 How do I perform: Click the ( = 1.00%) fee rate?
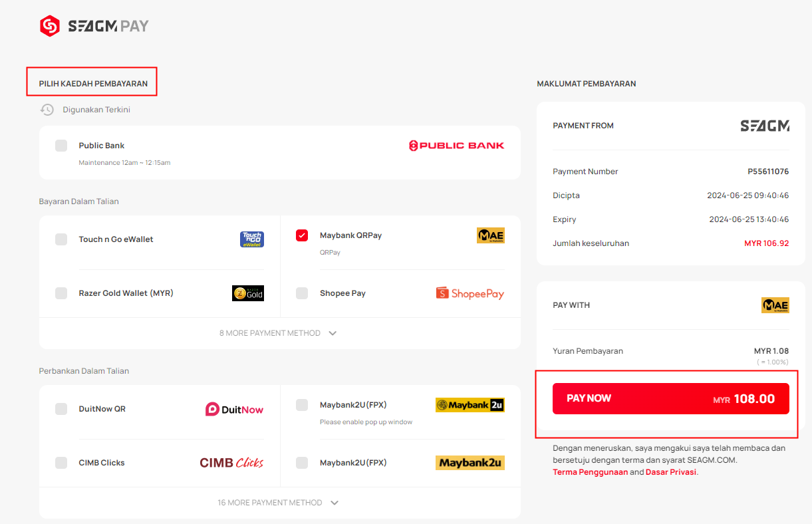[772, 362]
